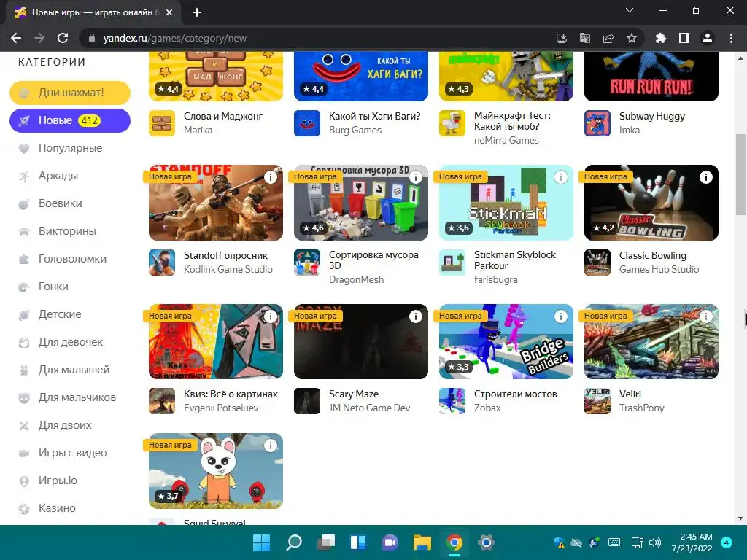Select Казино category
The image size is (747, 560).
[70, 508]
